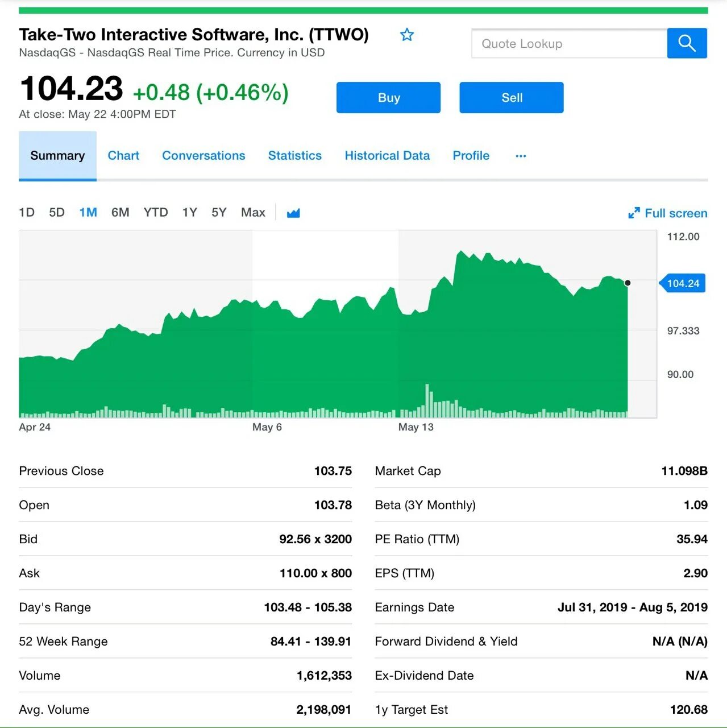Image resolution: width=727 pixels, height=728 pixels.
Task: Click 52 Week Range 84.41 - 139.91
Action: coord(311,642)
